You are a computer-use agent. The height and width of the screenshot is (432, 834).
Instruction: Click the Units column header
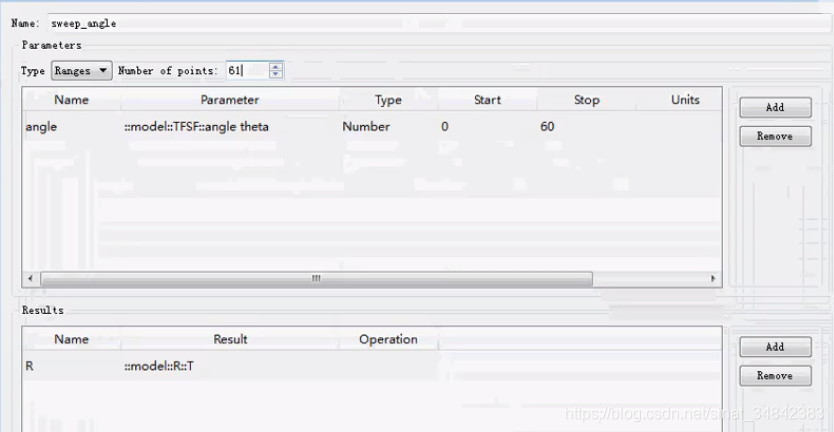tap(679, 100)
